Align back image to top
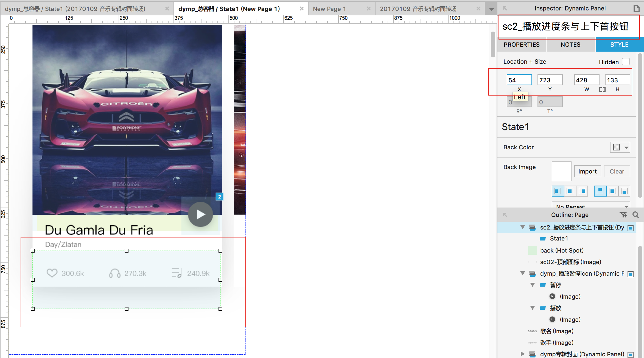The image size is (644, 358). pyautogui.click(x=600, y=191)
